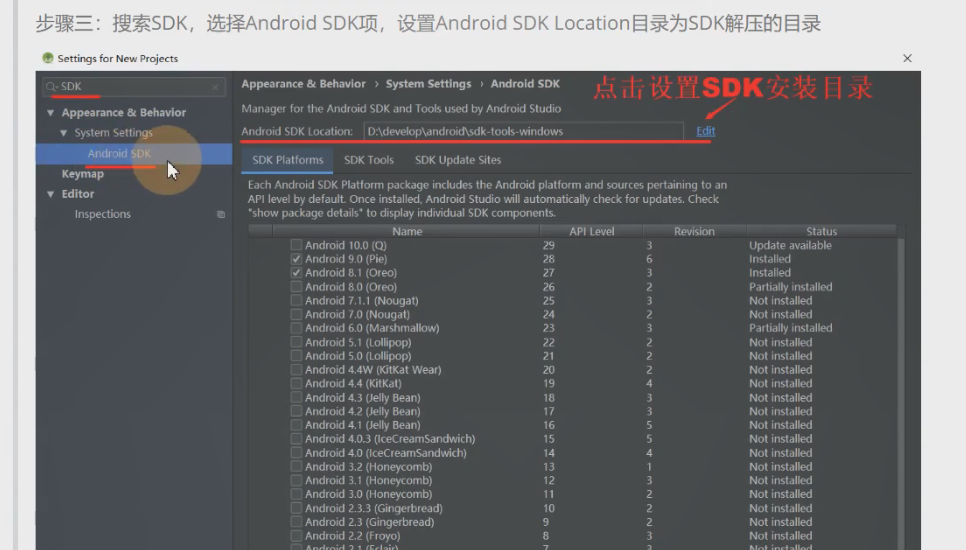This screenshot has width=966, height=550.
Task: Check the Android 4.1 (Jelly Bean) checkbox
Action: coord(296,425)
